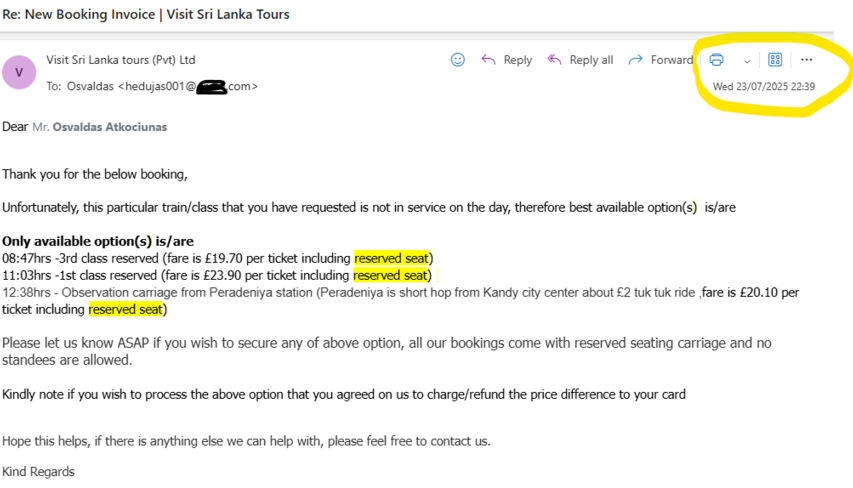Click the Reply all button label
The width and height of the screenshot is (853, 488).
pos(591,60)
